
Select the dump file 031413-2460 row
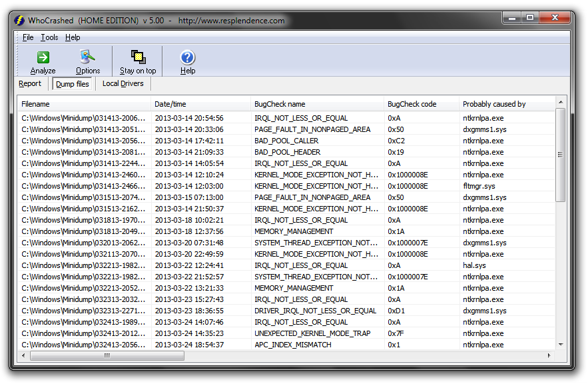286,175
